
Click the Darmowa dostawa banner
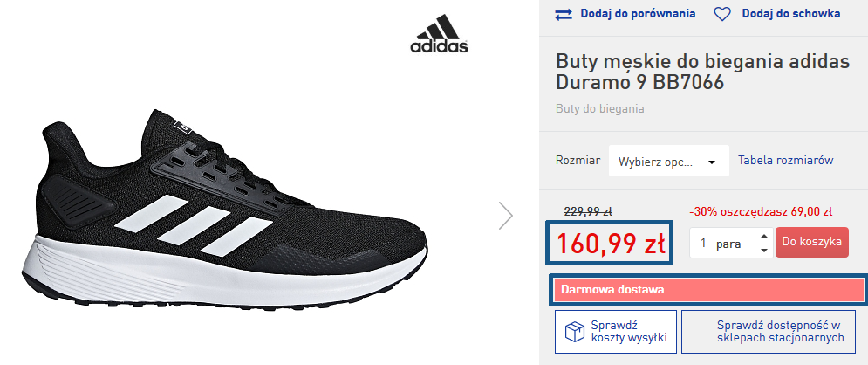(708, 290)
